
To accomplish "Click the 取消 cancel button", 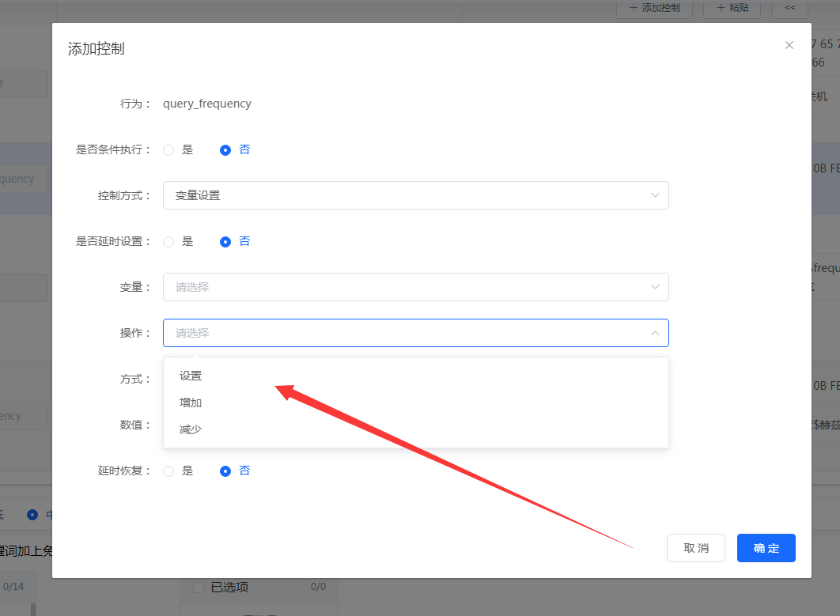I will tap(695, 547).
